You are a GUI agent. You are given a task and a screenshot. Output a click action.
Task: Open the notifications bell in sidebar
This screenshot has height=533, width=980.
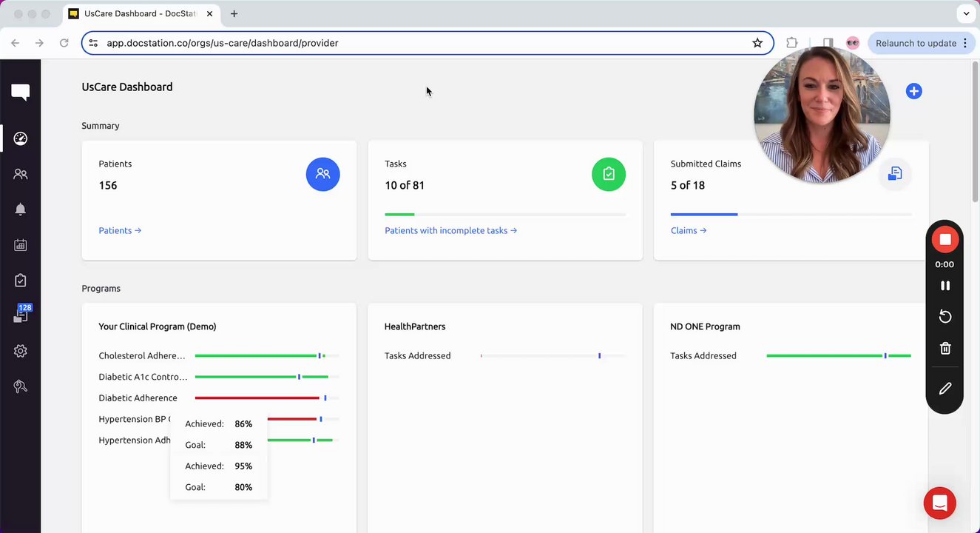[21, 209]
